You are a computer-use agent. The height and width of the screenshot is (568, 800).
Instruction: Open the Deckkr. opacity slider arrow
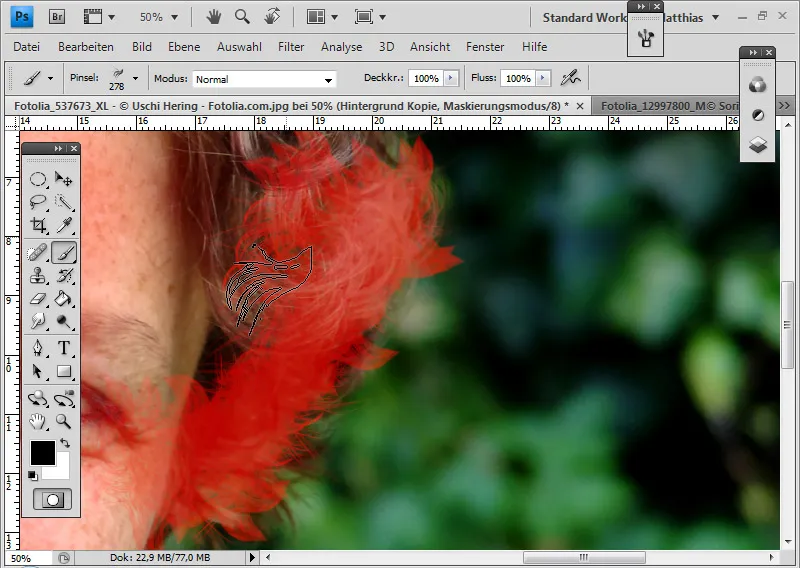(451, 78)
